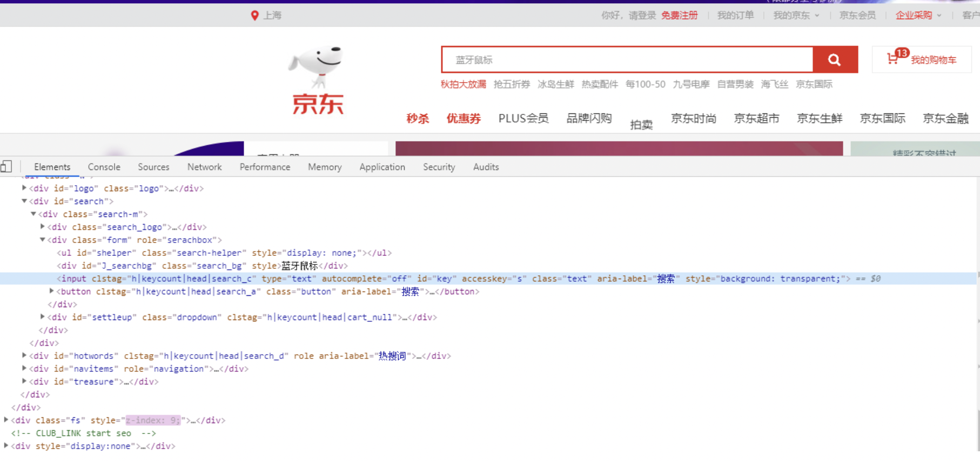
Task: Click hot word 每100-50
Action: [645, 84]
